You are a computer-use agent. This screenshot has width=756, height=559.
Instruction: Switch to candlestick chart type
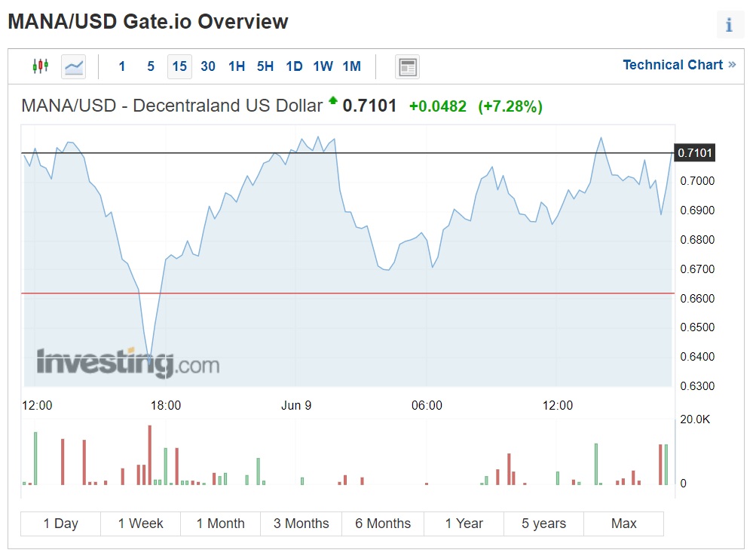(x=40, y=66)
